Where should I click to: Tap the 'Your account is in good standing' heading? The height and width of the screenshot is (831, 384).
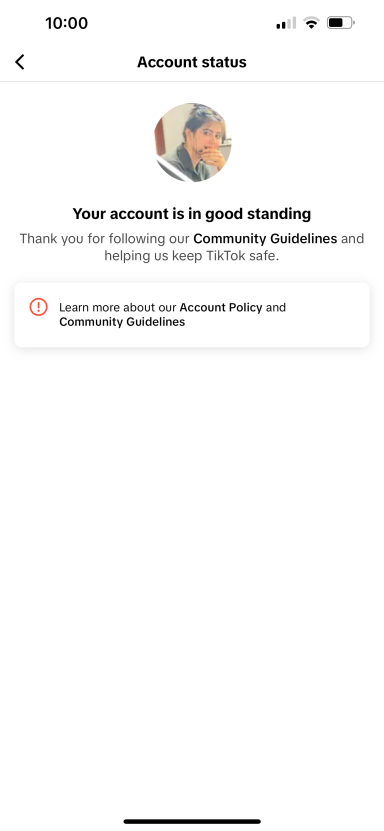[x=192, y=214]
